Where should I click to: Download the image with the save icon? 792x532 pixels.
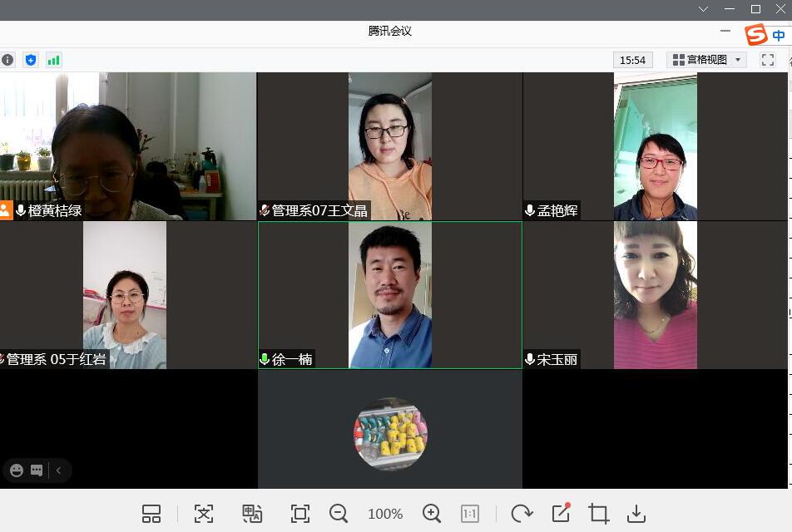coord(636,514)
